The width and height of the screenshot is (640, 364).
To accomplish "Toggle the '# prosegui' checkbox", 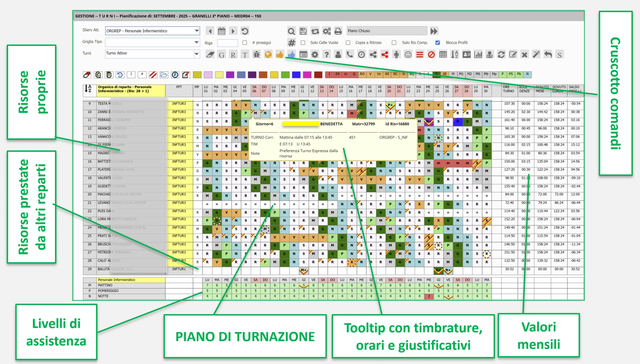I will (x=245, y=43).
